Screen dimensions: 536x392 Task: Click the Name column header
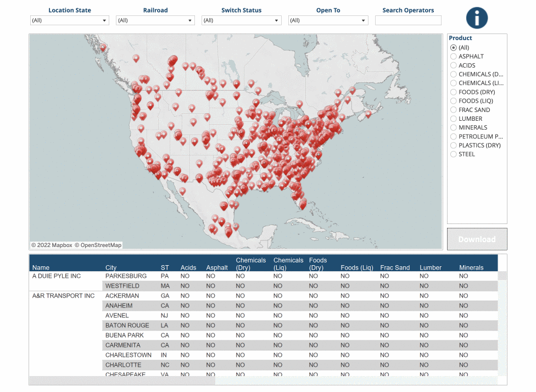41,267
